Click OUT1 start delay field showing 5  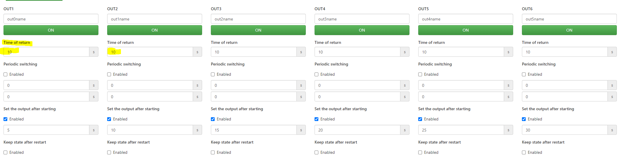click(46, 130)
